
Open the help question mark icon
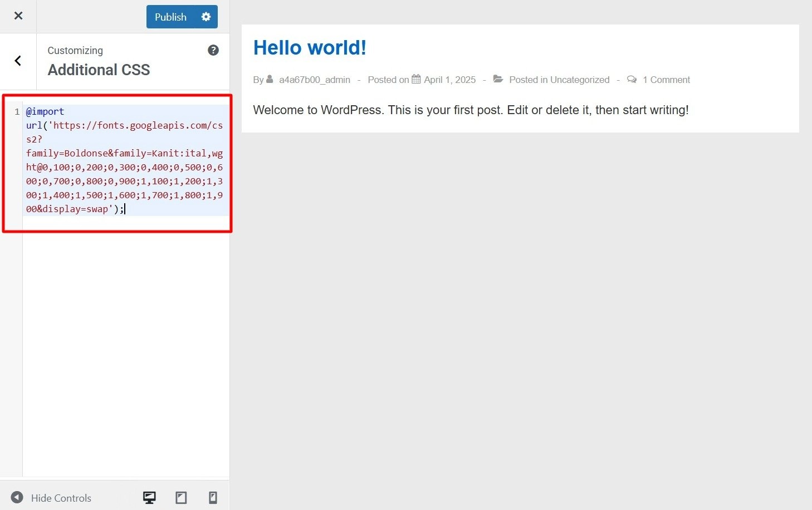point(213,50)
